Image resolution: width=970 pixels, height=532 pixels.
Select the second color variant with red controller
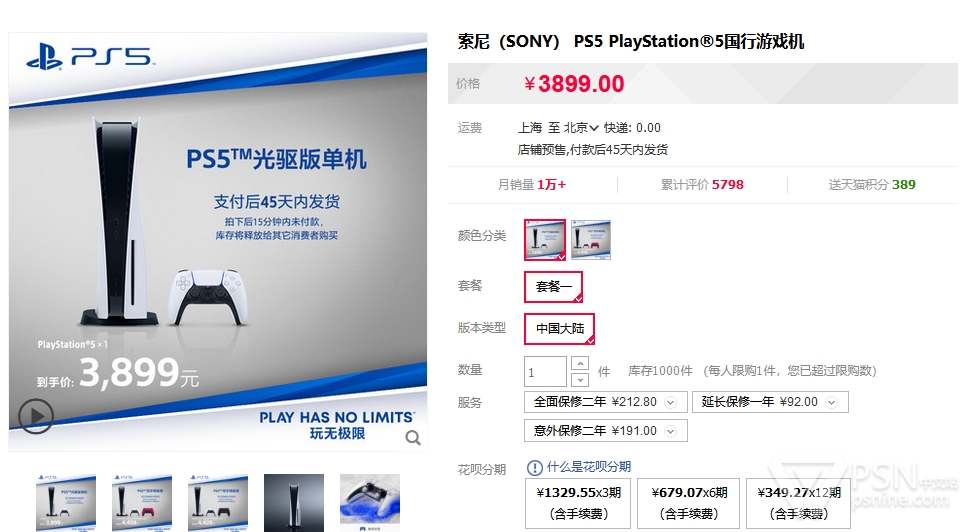click(x=591, y=239)
